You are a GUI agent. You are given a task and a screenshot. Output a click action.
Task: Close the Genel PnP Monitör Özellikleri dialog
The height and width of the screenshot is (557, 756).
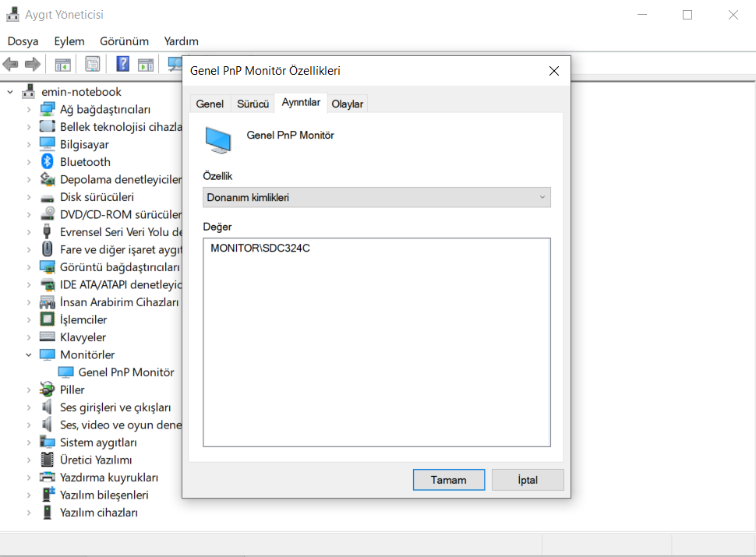[x=554, y=71]
